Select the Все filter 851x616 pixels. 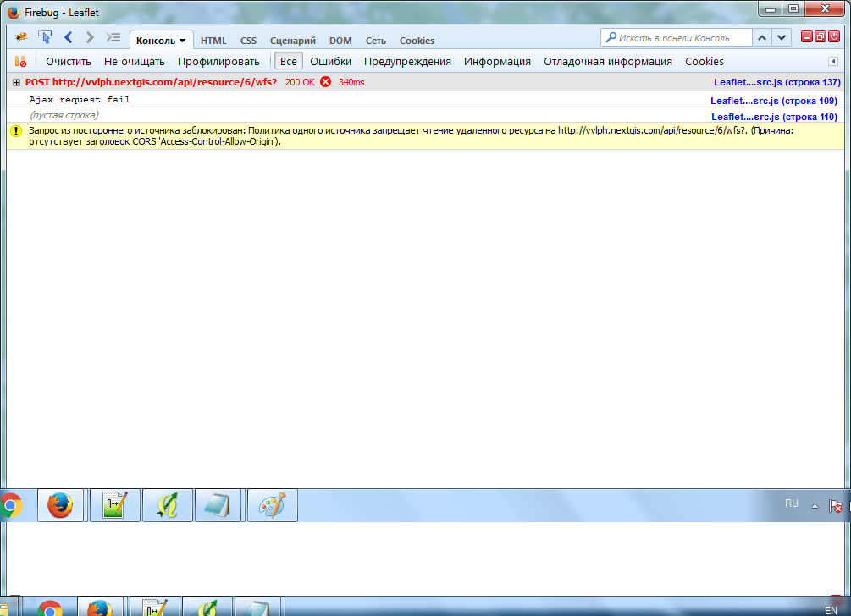click(x=288, y=61)
